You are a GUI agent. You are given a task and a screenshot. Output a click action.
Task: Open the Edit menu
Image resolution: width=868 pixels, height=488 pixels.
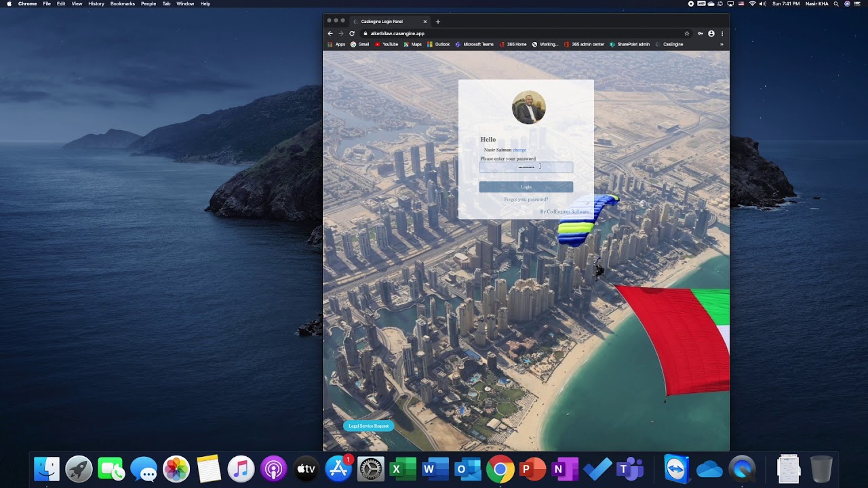tap(61, 4)
